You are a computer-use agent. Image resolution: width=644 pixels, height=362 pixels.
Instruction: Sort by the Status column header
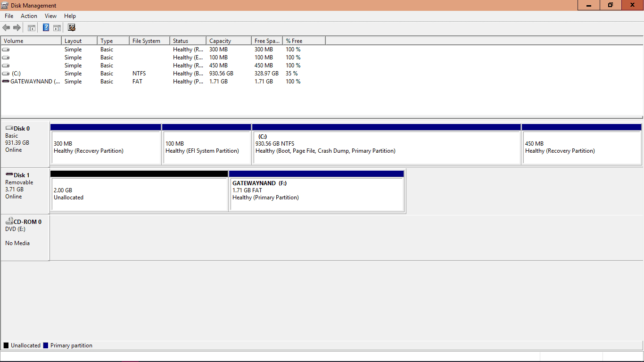point(188,41)
